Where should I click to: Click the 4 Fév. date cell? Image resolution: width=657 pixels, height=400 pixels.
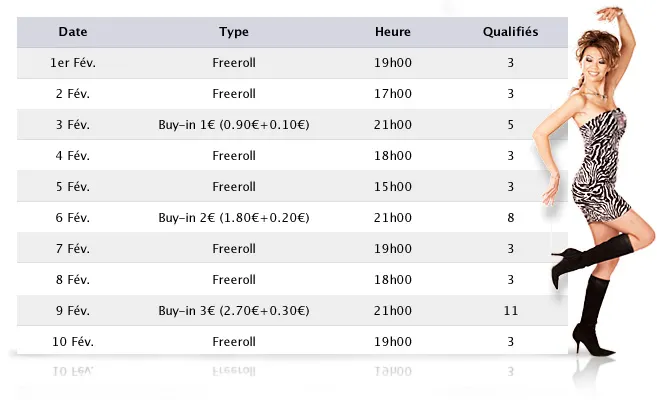(73, 156)
